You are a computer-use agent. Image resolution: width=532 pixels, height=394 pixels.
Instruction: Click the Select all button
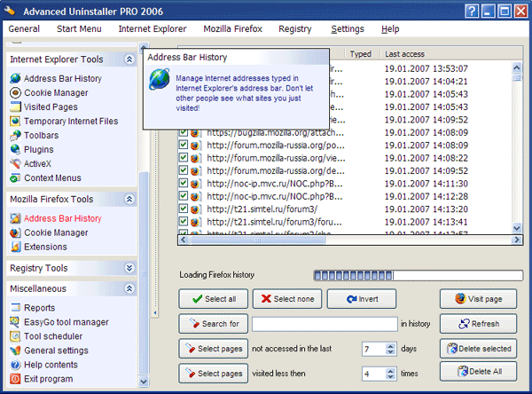click(213, 299)
